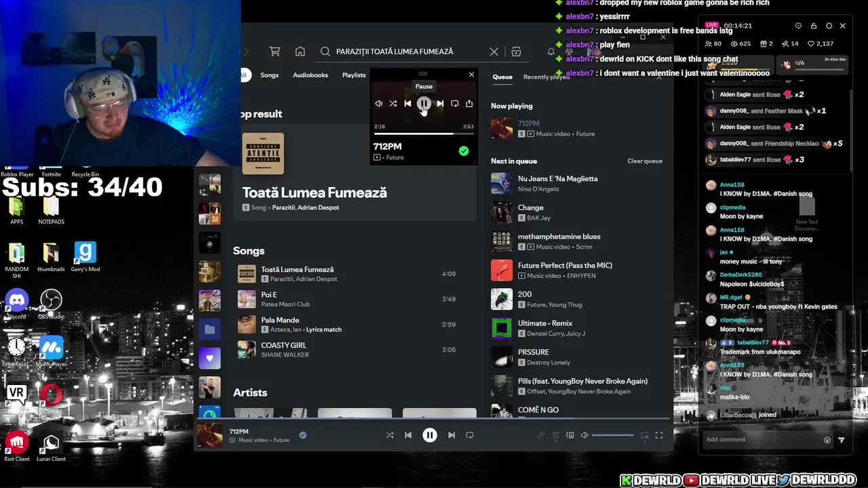Screen dimensions: 868x488
Task: Adjust the bottom bar volume slider
Action: point(613,435)
